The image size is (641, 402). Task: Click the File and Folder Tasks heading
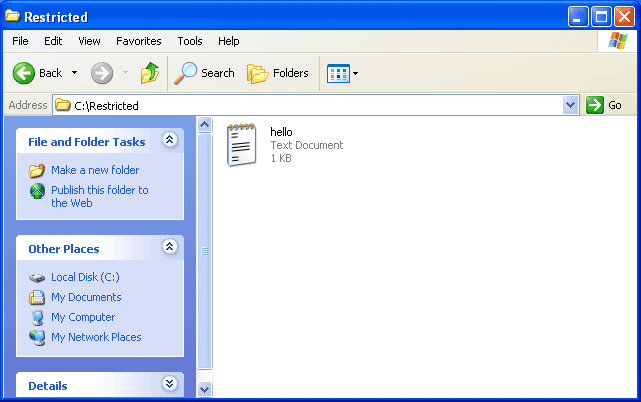[x=87, y=142]
